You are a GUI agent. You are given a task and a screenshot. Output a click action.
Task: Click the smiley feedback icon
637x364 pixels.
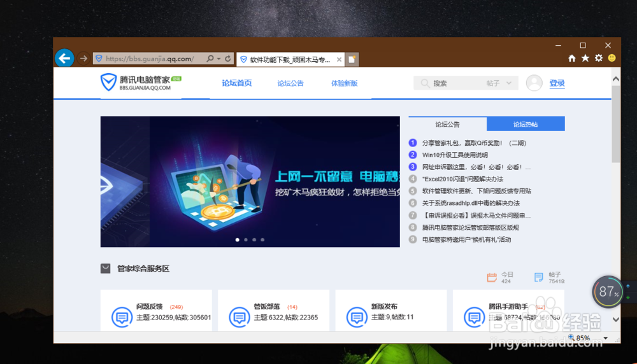click(x=612, y=58)
